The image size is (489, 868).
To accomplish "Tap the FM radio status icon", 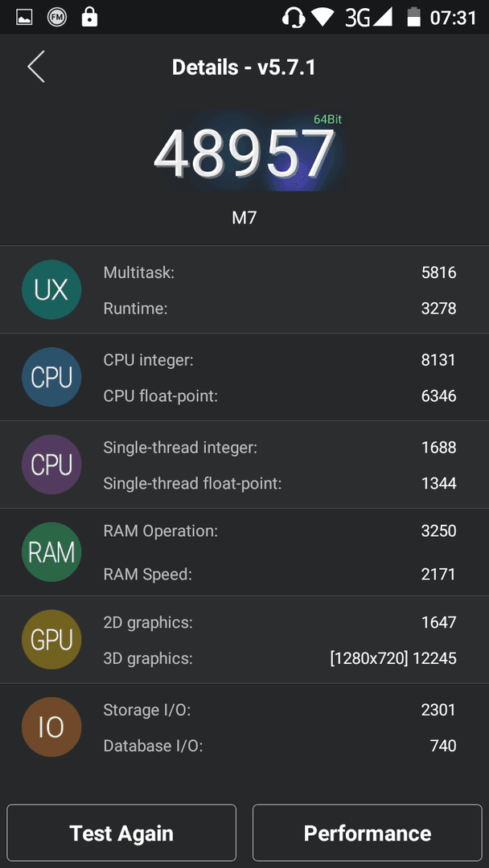I will [x=56, y=17].
